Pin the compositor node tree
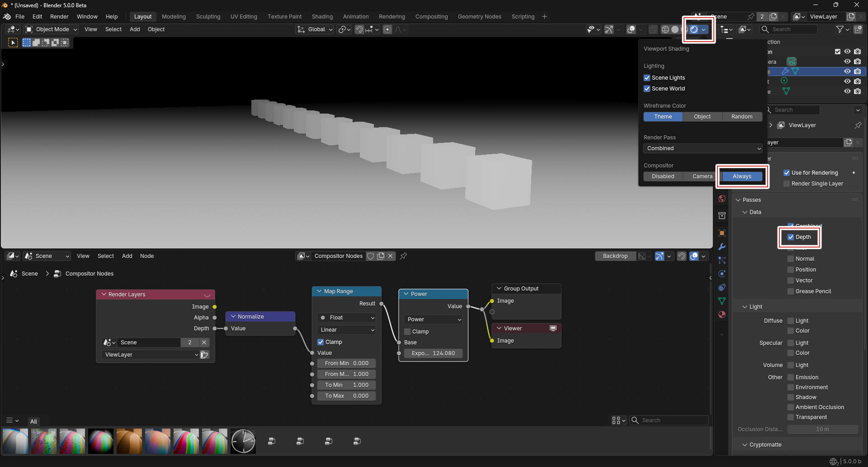Image resolution: width=868 pixels, height=467 pixels. [403, 256]
